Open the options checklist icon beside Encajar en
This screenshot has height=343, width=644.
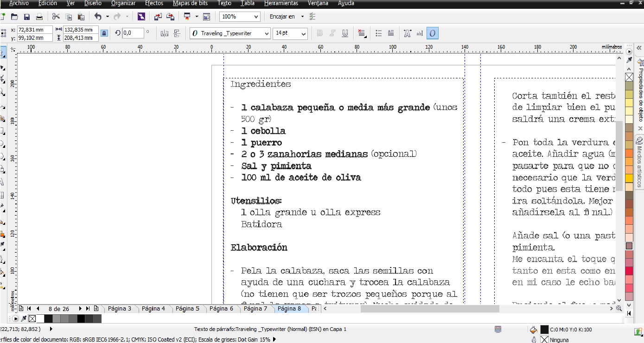(x=312, y=17)
